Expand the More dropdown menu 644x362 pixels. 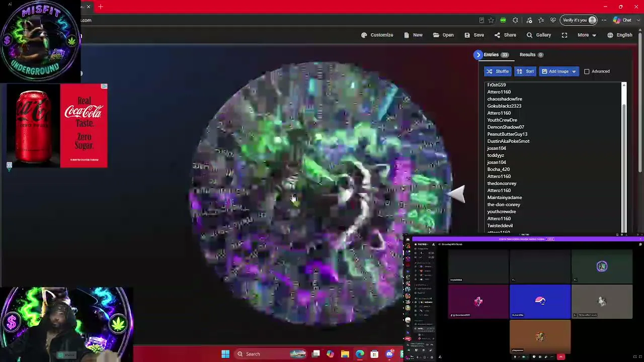(x=587, y=35)
